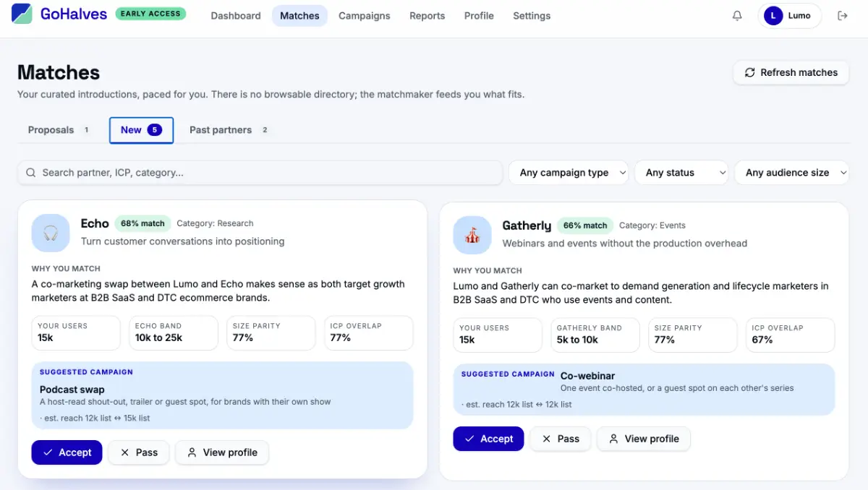Click the Podcast swap suggested campaign

click(x=223, y=395)
